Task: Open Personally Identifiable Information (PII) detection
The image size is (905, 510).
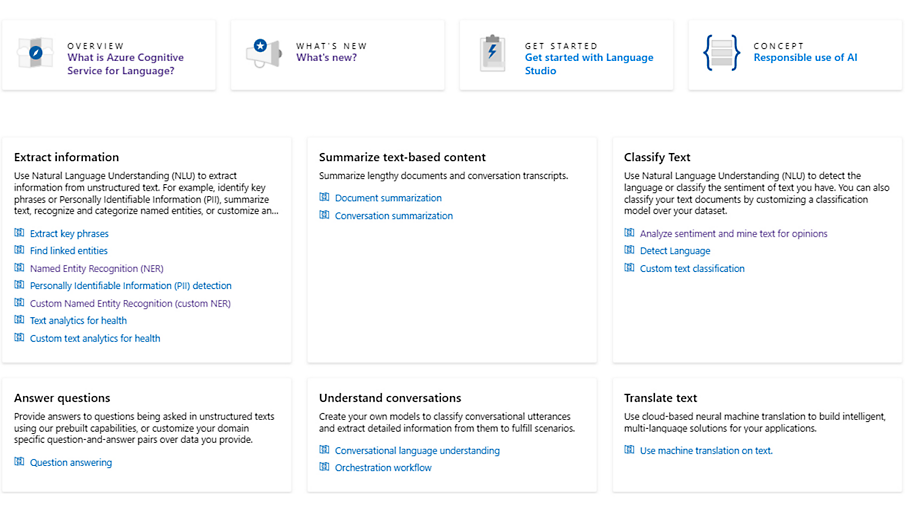Action: pos(130,286)
